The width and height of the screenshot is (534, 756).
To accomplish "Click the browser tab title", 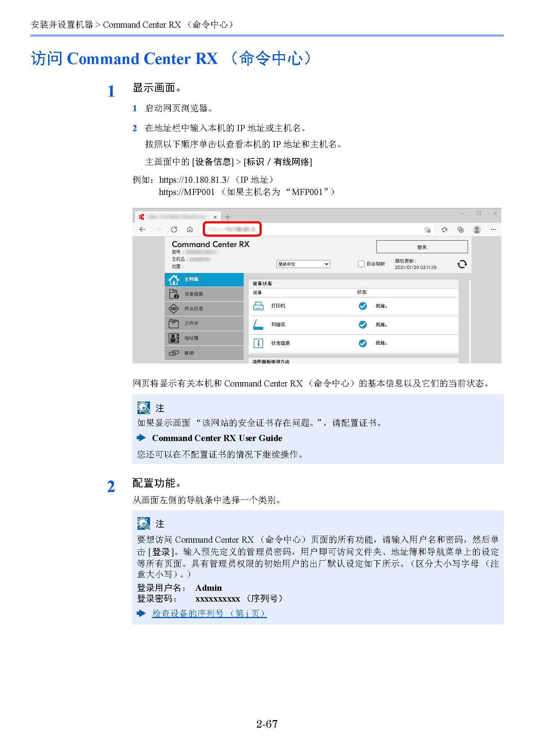I will 178,217.
